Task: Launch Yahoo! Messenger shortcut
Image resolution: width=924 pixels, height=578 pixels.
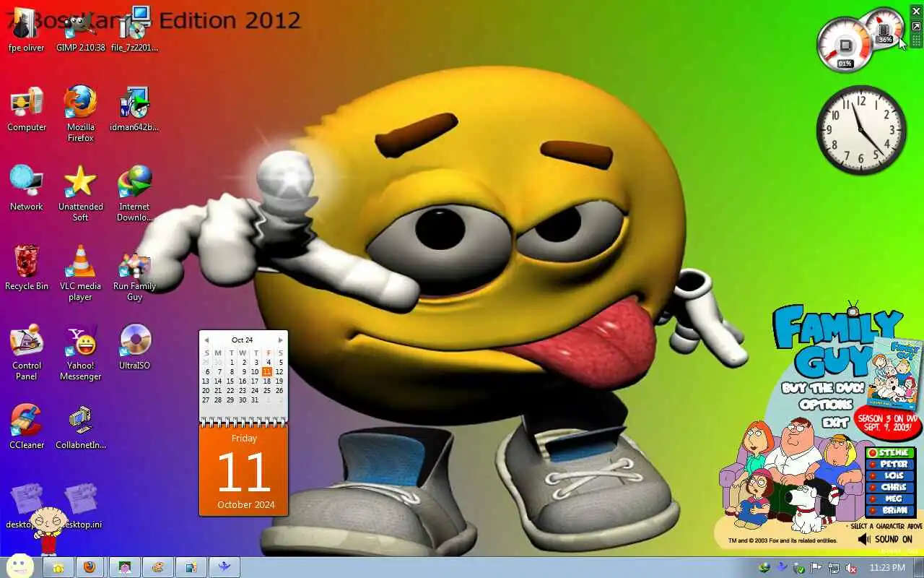Action: pos(80,353)
